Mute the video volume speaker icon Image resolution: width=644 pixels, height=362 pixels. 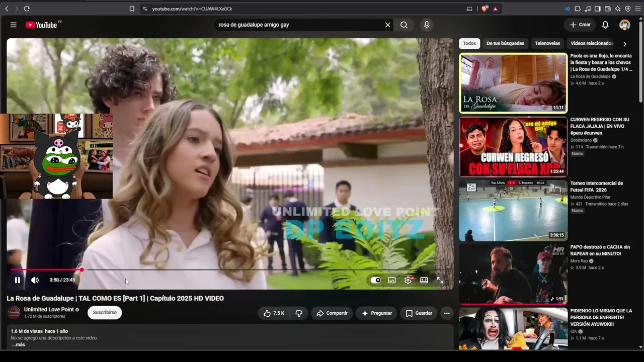35,280
